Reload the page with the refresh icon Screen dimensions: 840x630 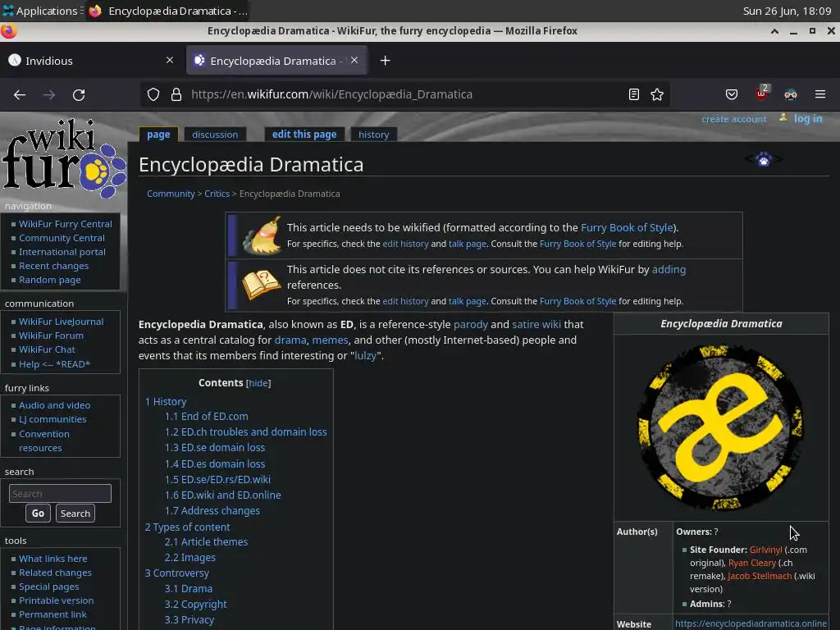[x=79, y=95]
